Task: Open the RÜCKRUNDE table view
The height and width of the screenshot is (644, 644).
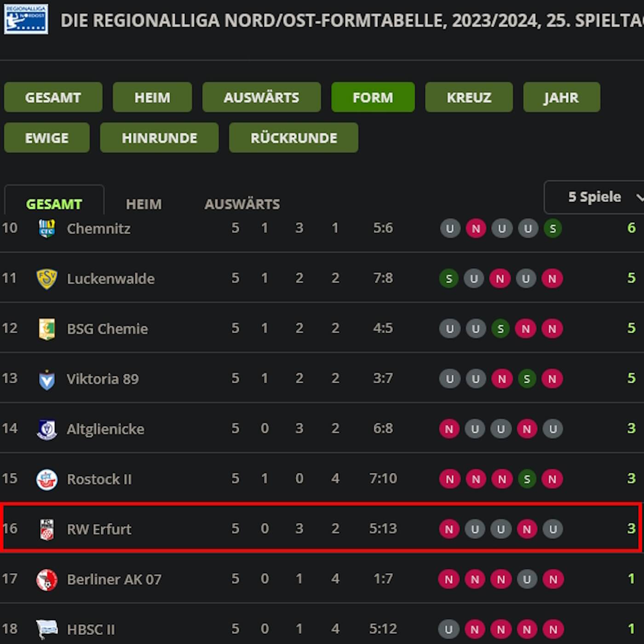Action: click(x=293, y=138)
